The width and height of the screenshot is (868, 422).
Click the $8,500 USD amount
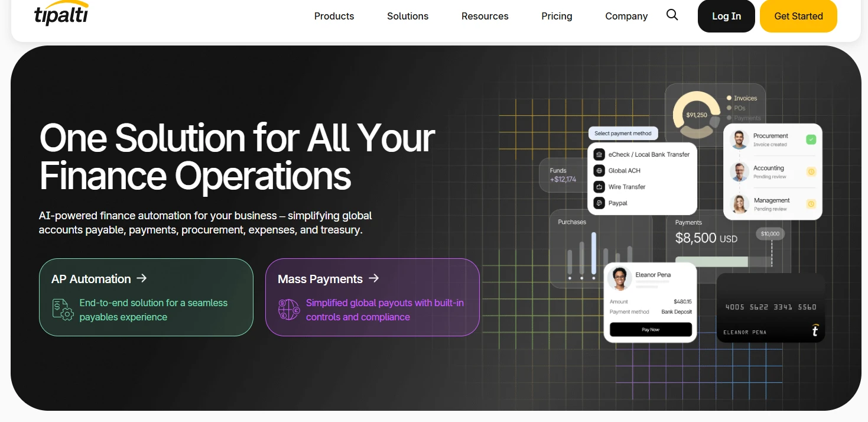tap(706, 239)
